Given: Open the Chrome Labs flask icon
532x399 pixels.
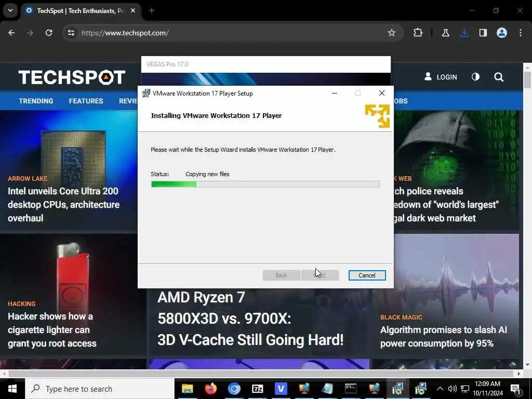Looking at the screenshot, I should point(445,33).
